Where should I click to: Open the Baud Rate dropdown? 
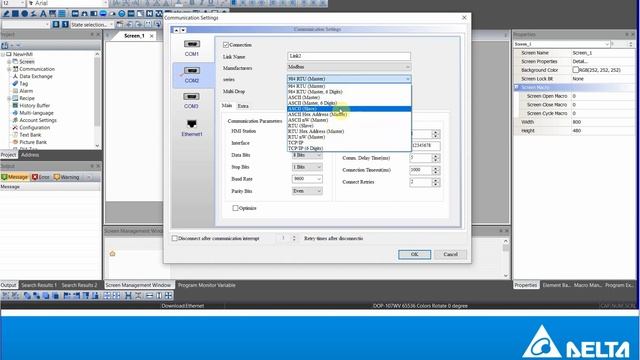tap(307, 179)
